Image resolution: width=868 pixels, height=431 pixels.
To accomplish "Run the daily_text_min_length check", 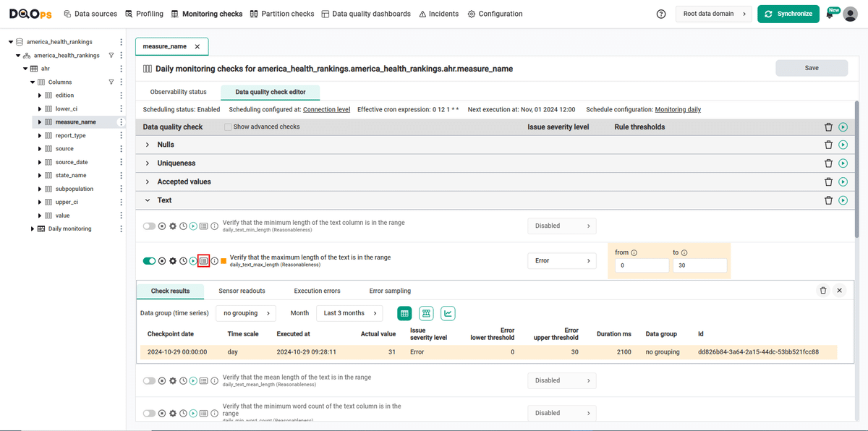I will coord(193,226).
